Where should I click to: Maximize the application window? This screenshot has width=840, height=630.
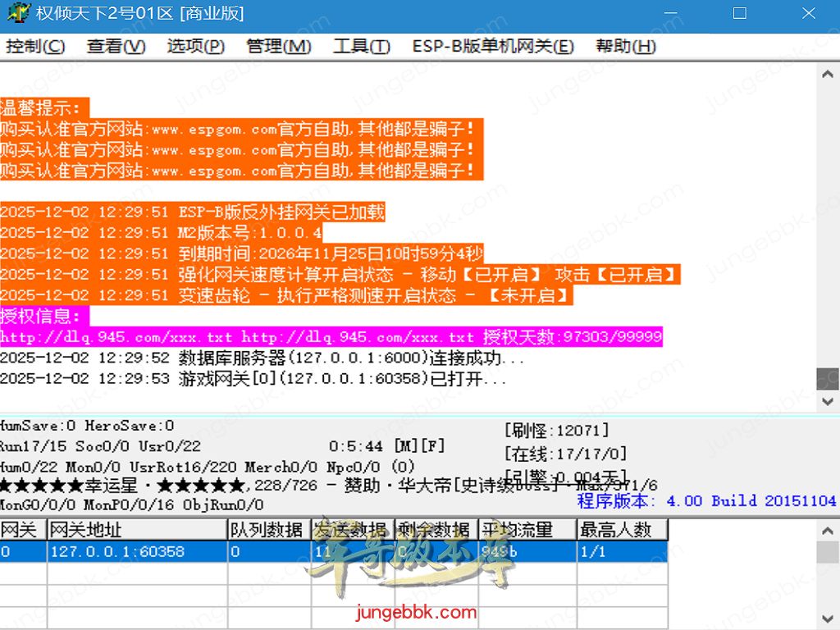coord(739,14)
